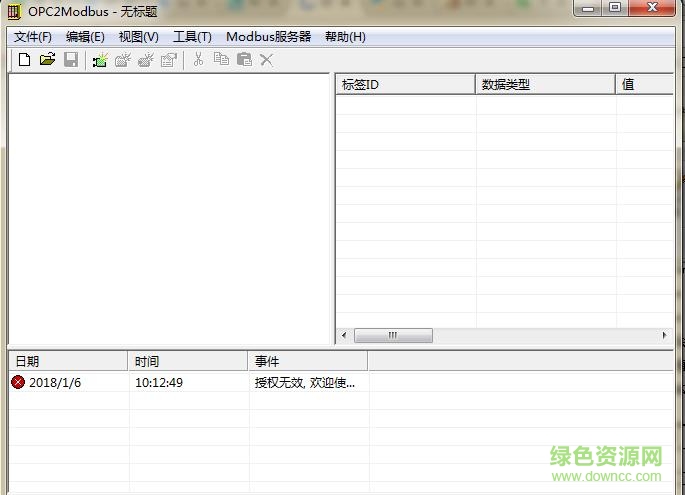The width and height of the screenshot is (685, 495).
Task: Click the Save floppy disk icon
Action: click(x=71, y=59)
